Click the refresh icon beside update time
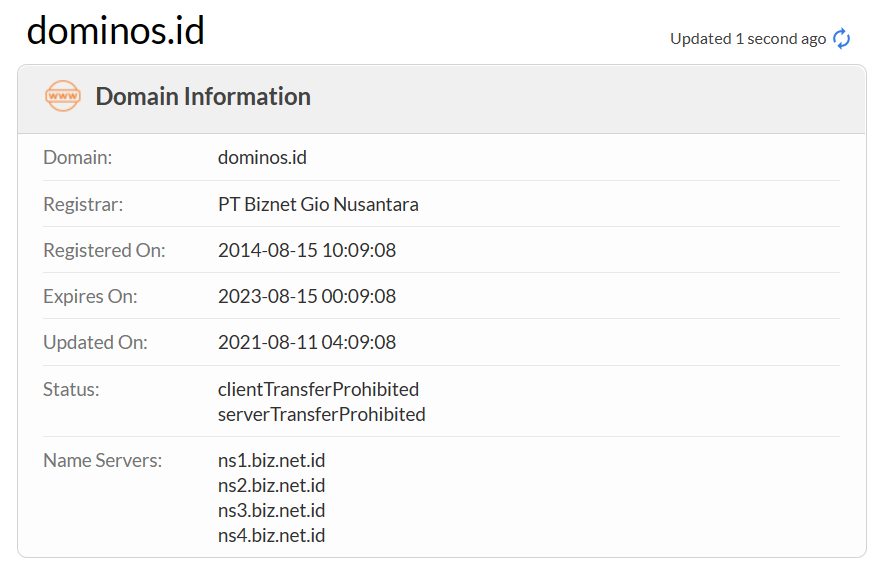This screenshot has width=876, height=570. pos(842,39)
